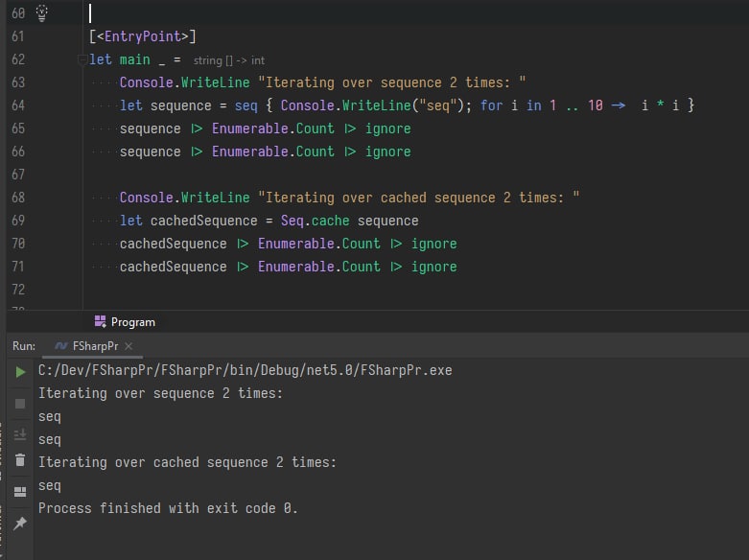Click 'Seq.cache' on line 69
Image resolution: width=749 pixels, height=560 pixels.
[x=315, y=221]
